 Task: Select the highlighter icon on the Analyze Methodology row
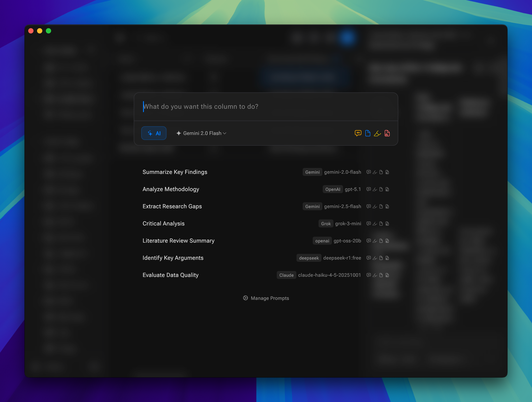(375, 189)
